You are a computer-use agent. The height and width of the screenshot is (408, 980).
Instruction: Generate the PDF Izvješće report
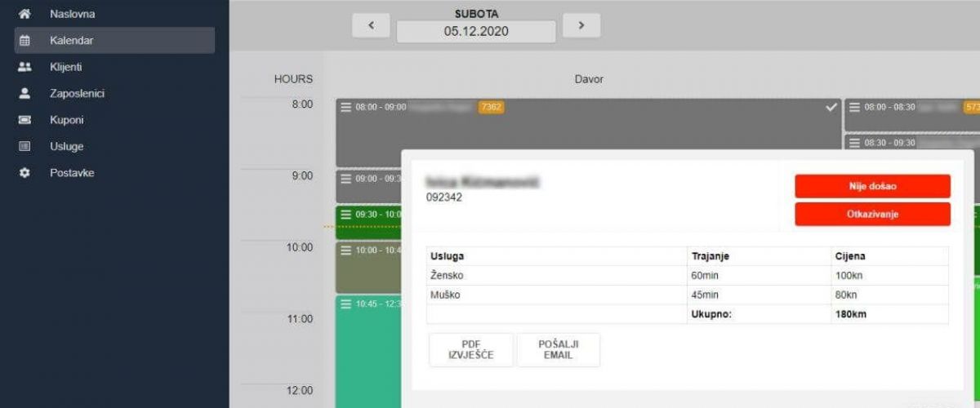click(x=471, y=350)
